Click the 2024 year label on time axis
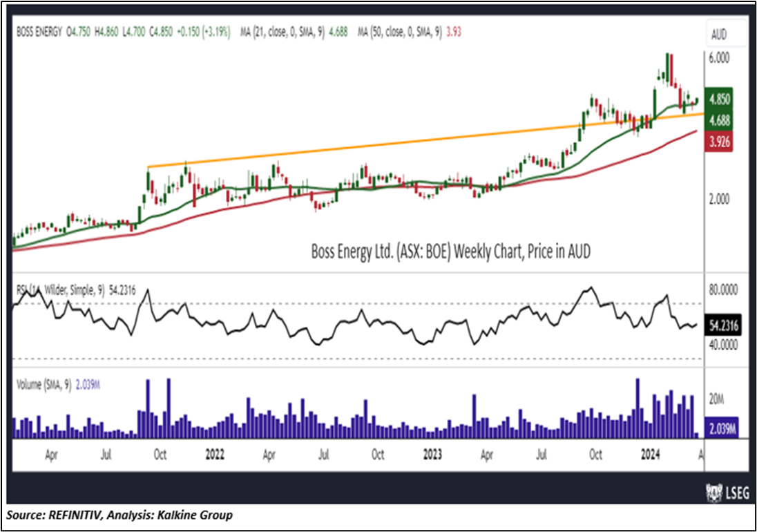 point(650,455)
